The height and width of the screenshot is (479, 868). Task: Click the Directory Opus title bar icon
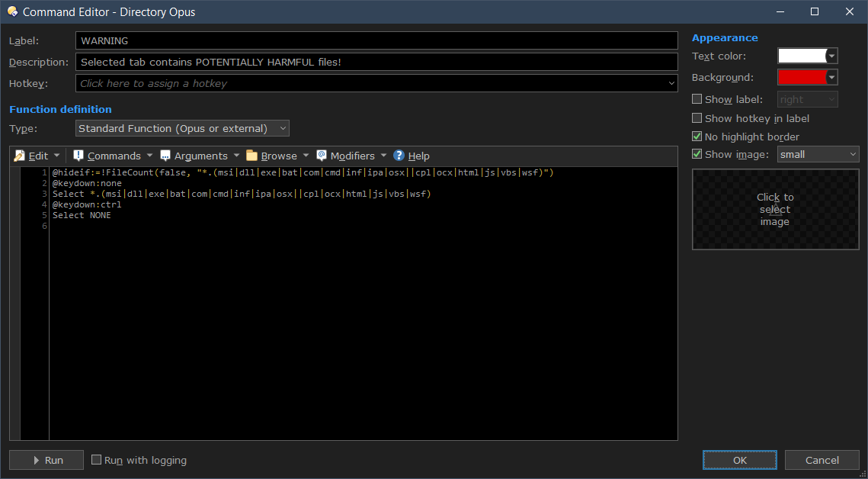12,11
